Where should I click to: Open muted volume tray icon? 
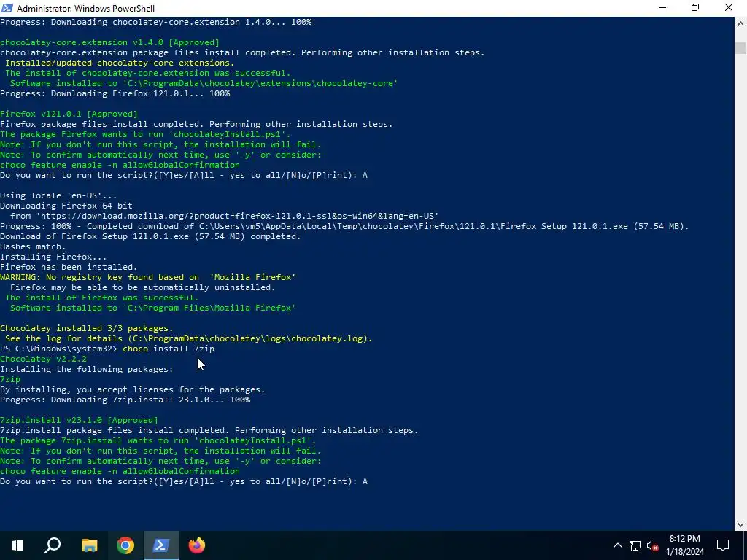click(x=653, y=545)
